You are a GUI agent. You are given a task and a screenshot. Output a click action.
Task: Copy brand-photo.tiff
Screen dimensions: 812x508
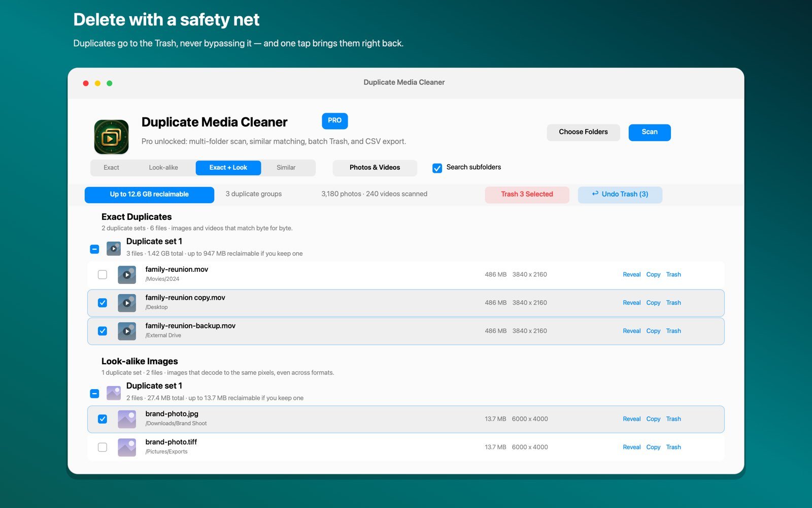(653, 447)
